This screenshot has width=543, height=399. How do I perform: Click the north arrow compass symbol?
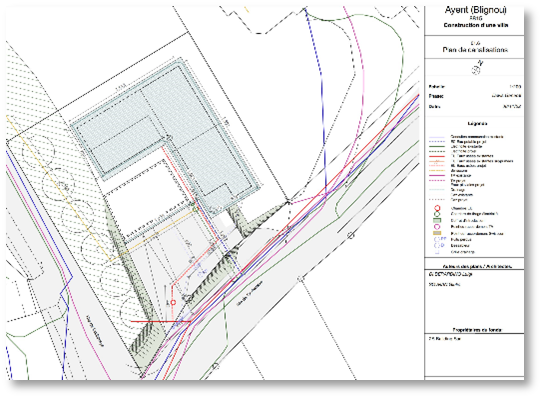point(477,68)
